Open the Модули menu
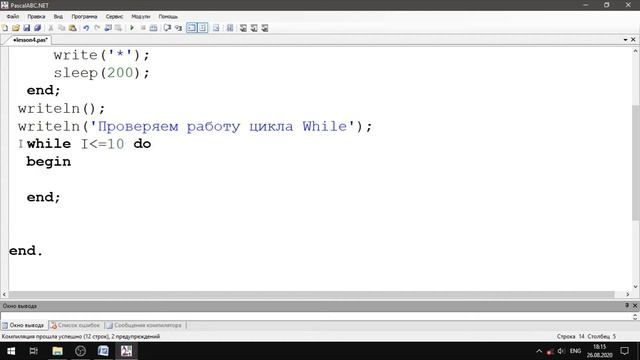Image resolution: width=640 pixels, height=360 pixels. pos(141,17)
